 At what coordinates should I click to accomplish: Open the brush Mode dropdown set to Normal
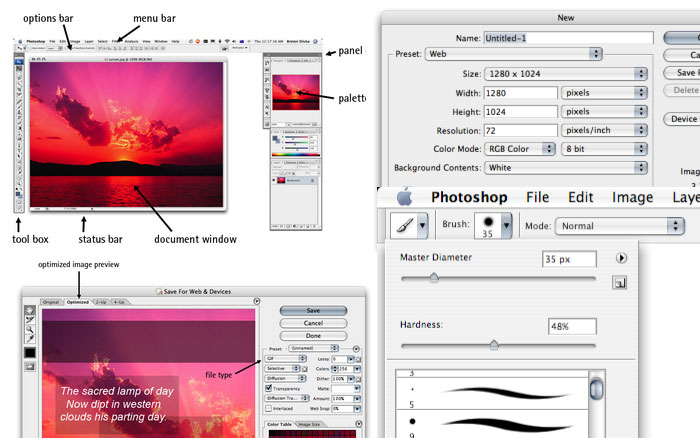click(x=620, y=226)
